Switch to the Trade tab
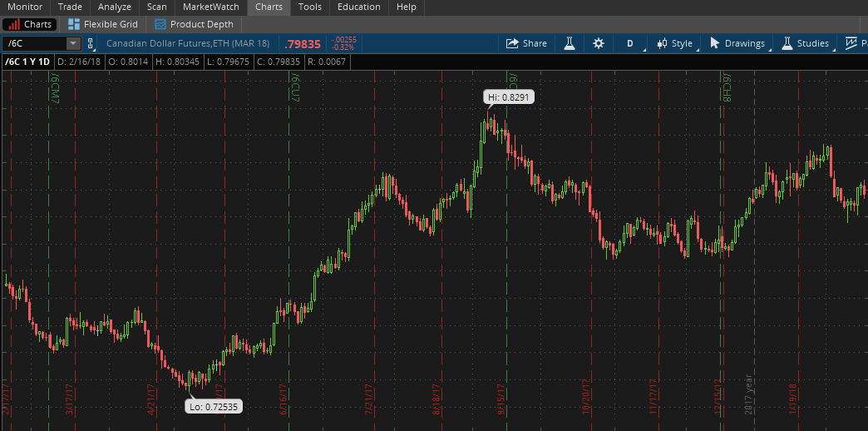This screenshot has width=868, height=431. point(70,7)
